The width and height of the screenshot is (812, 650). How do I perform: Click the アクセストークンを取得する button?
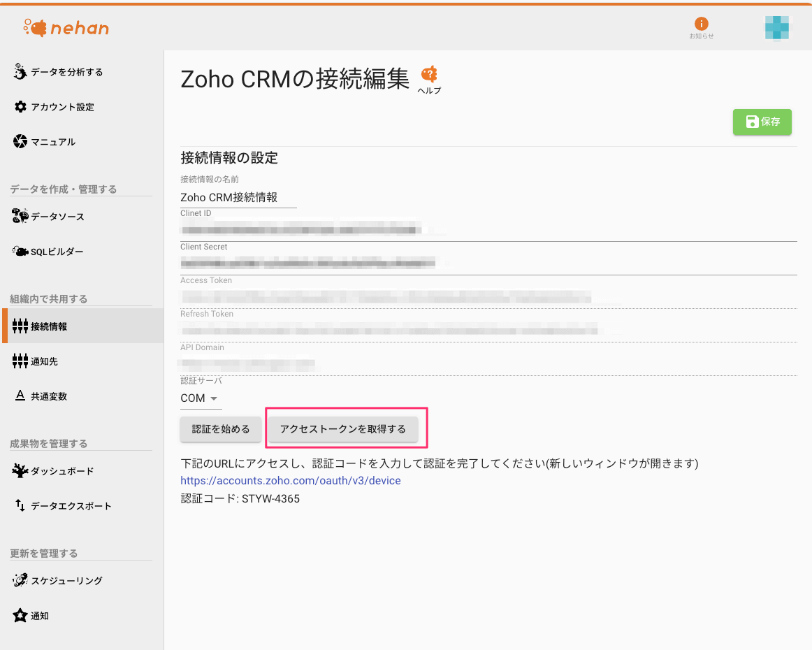tap(343, 429)
